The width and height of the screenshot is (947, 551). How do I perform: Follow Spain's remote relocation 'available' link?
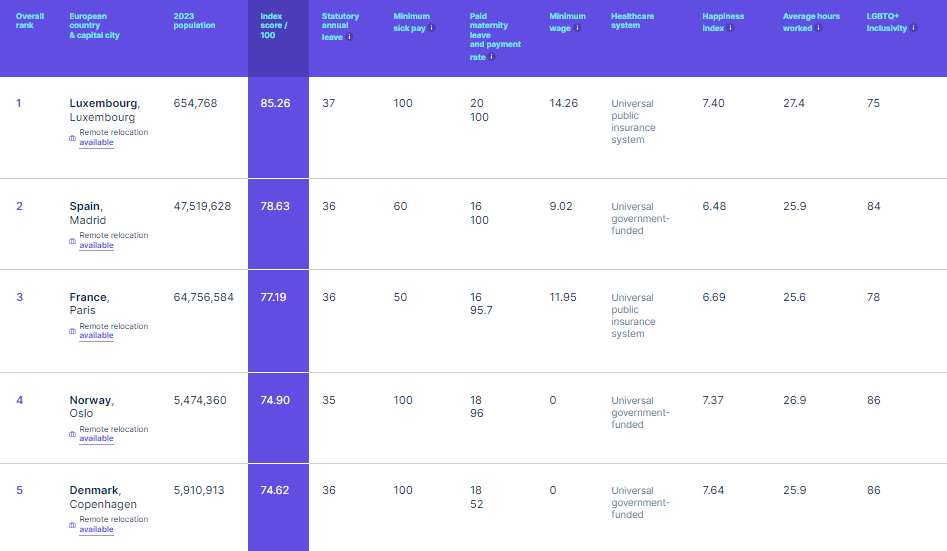(96, 246)
